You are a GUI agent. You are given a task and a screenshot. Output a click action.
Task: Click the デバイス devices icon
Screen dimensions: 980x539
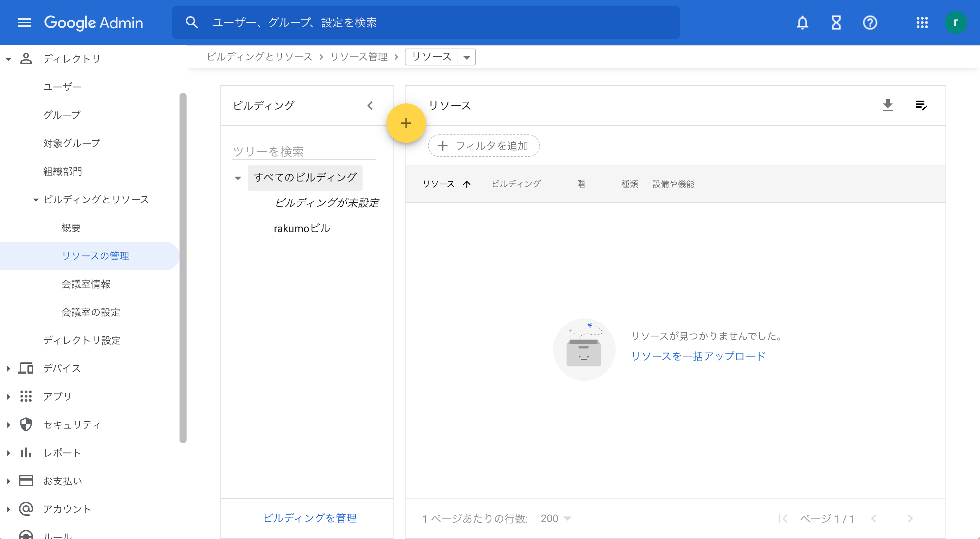(x=26, y=368)
